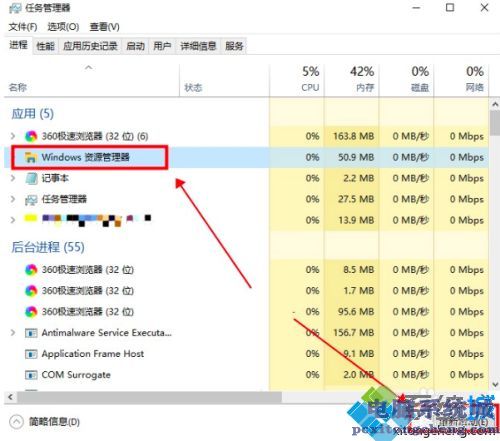Open the 查看(V) menu
This screenshot has height=441, width=500.
[x=104, y=27]
